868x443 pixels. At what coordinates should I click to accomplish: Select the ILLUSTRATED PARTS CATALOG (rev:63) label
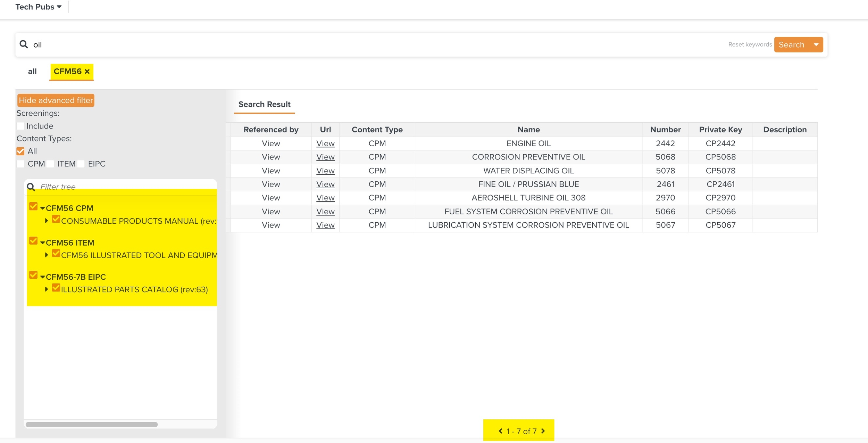coord(134,289)
